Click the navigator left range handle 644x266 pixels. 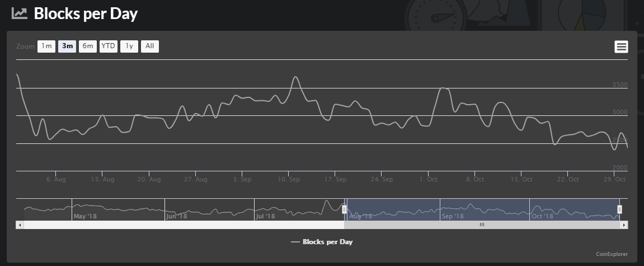pyautogui.click(x=345, y=209)
